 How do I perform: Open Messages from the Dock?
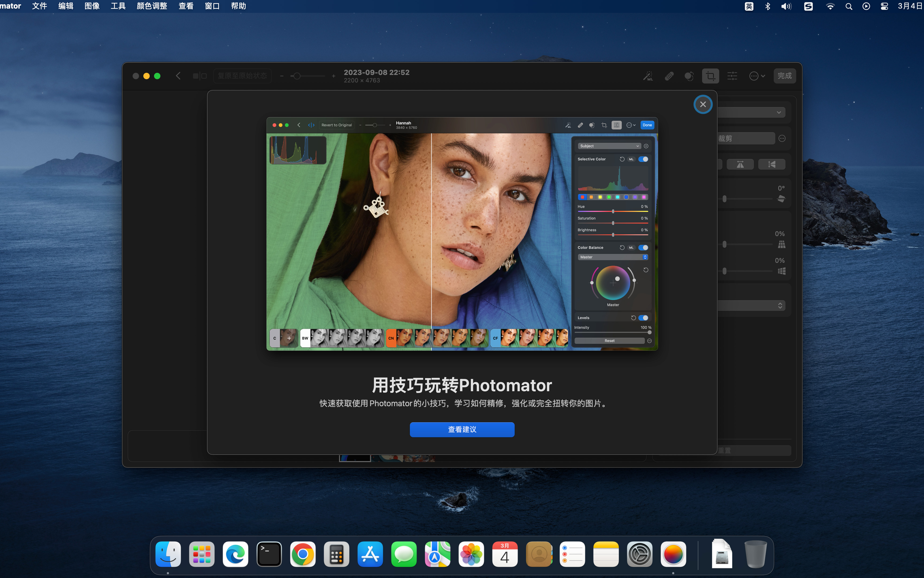pos(404,554)
